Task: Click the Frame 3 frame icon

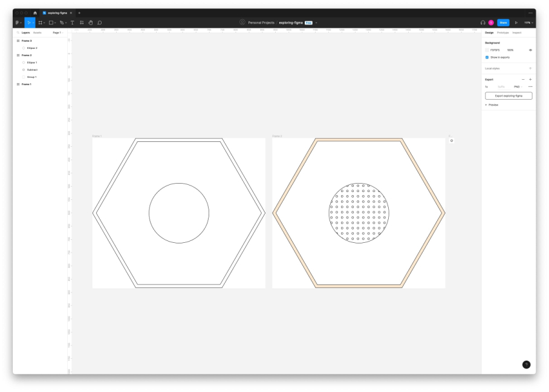Action: [18, 41]
